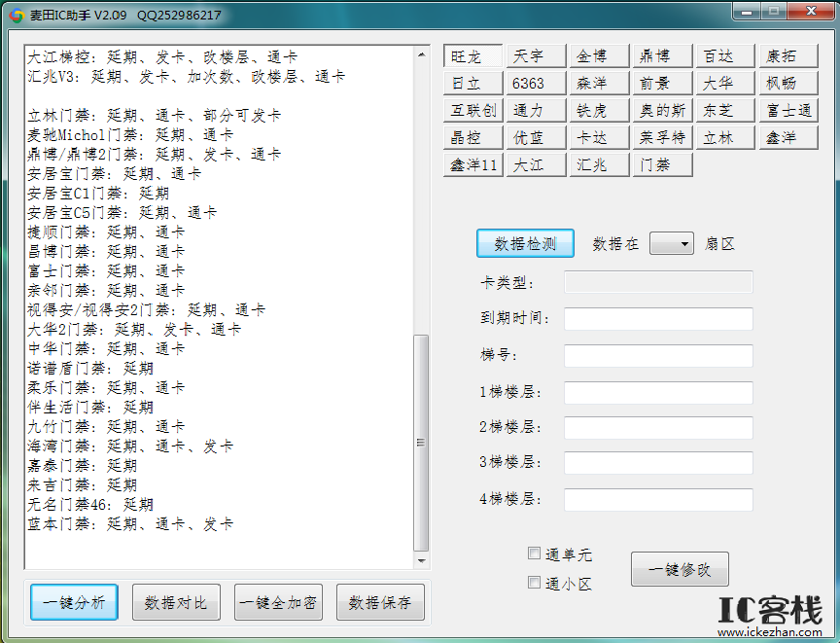Select the 旺龙 brand button
Screen dimensions: 840x643
pyautogui.click(x=472, y=56)
